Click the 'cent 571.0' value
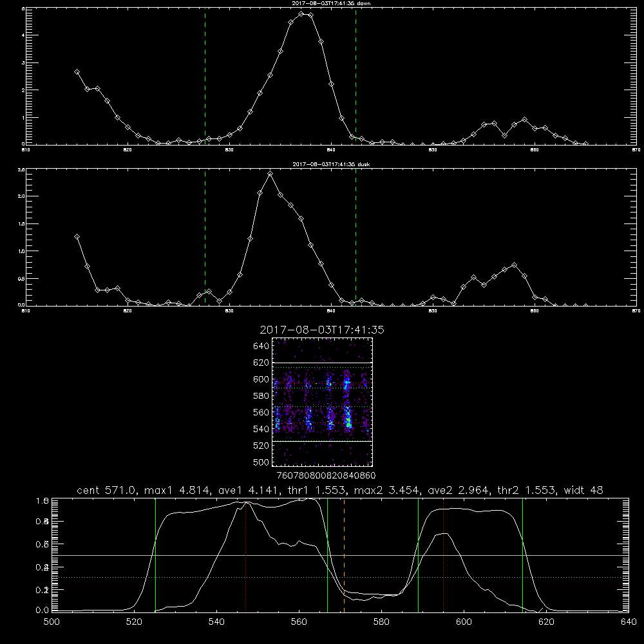Image resolution: width=644 pixels, height=644 pixels. 108,490
